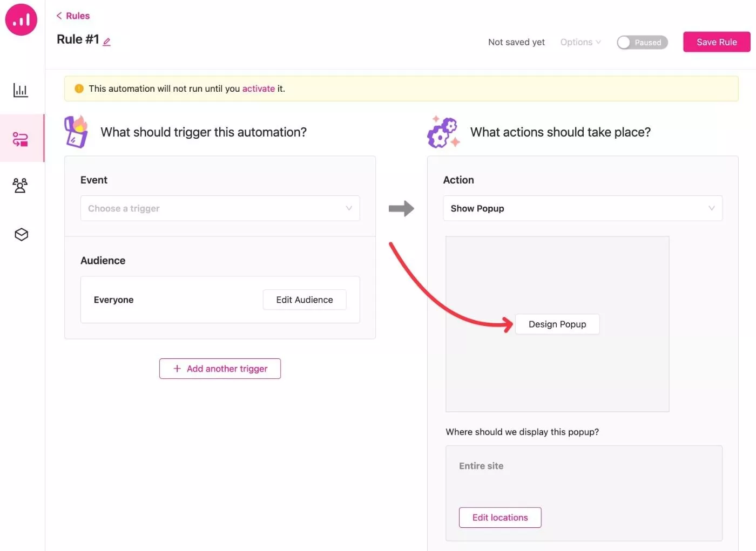Viewport: 756px width, 551px height.
Task: Click Design Popup button
Action: coord(557,324)
